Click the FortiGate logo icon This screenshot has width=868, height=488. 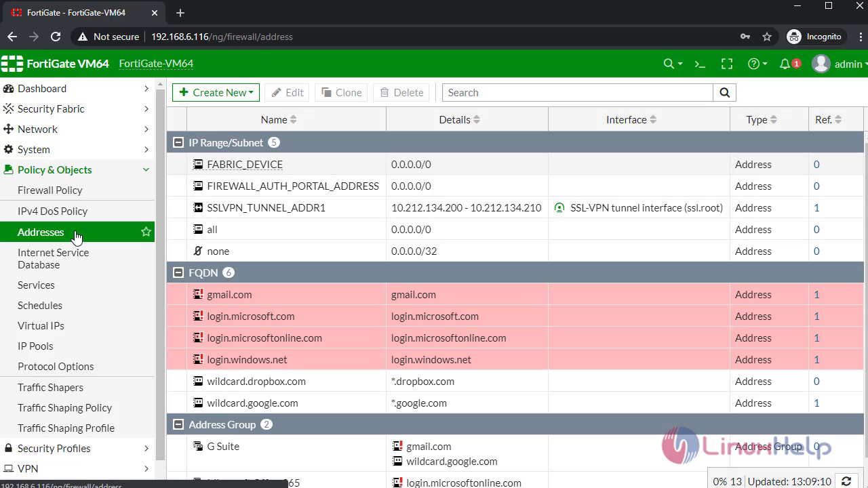pos(12,64)
